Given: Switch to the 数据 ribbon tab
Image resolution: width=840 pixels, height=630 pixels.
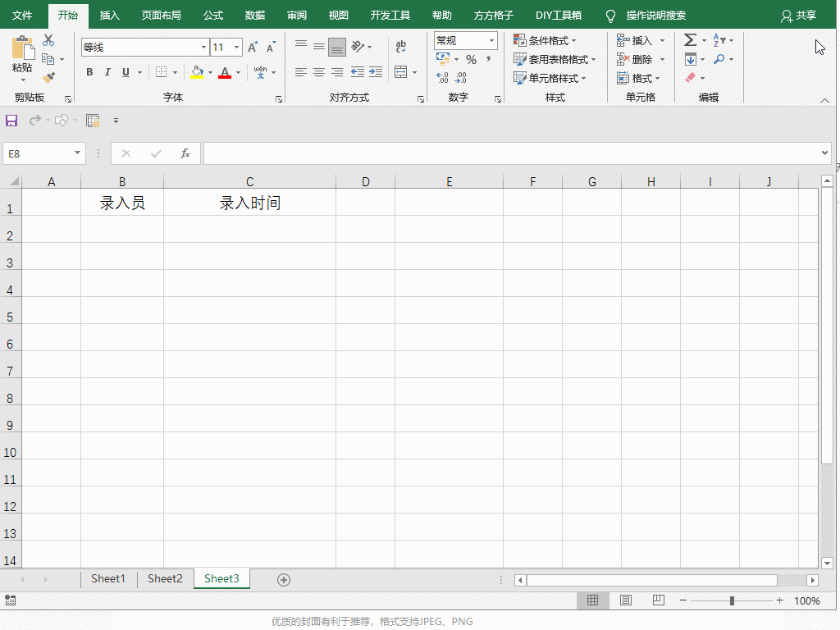Looking at the screenshot, I should click(255, 15).
